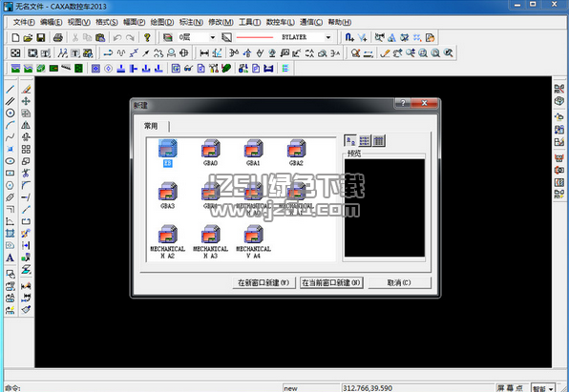Select the Text 'A' tool
This screenshot has height=392, width=569.
11,258
